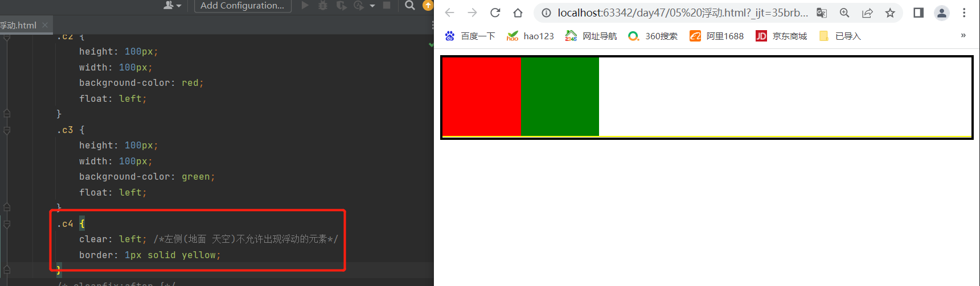The height and width of the screenshot is (286, 980).
Task: Click 'clear: left;' declaration text
Action: pyautogui.click(x=113, y=239)
